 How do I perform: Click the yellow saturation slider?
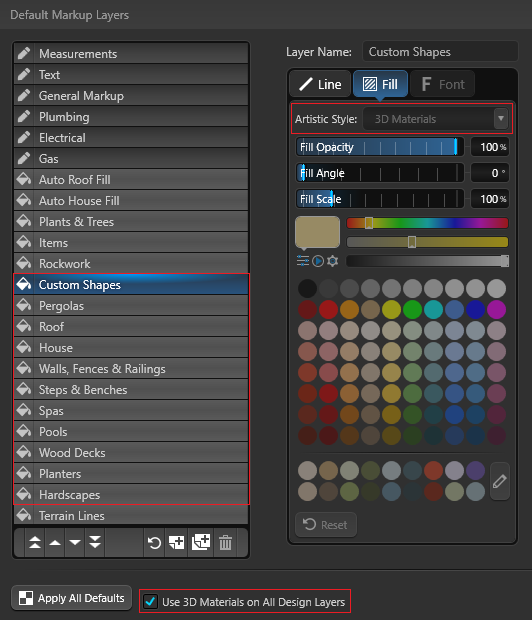pyautogui.click(x=427, y=242)
